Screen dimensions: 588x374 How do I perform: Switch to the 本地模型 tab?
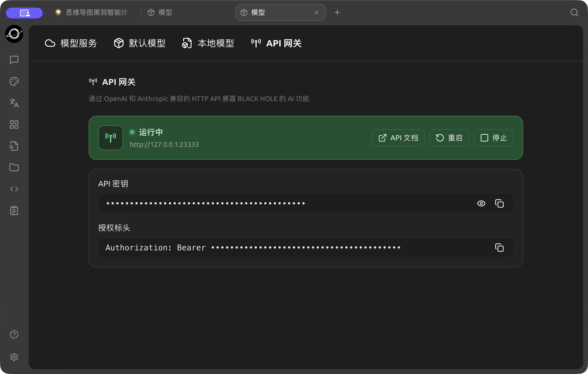point(208,43)
